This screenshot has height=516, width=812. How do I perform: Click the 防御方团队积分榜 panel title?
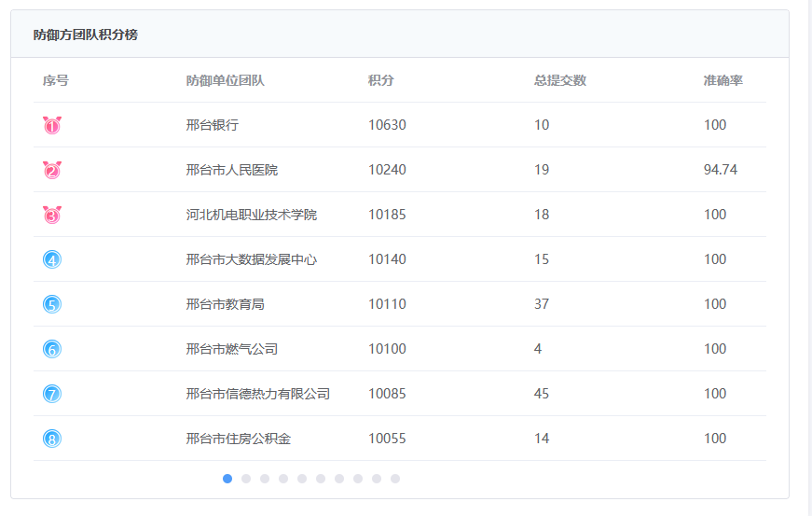pyautogui.click(x=85, y=35)
